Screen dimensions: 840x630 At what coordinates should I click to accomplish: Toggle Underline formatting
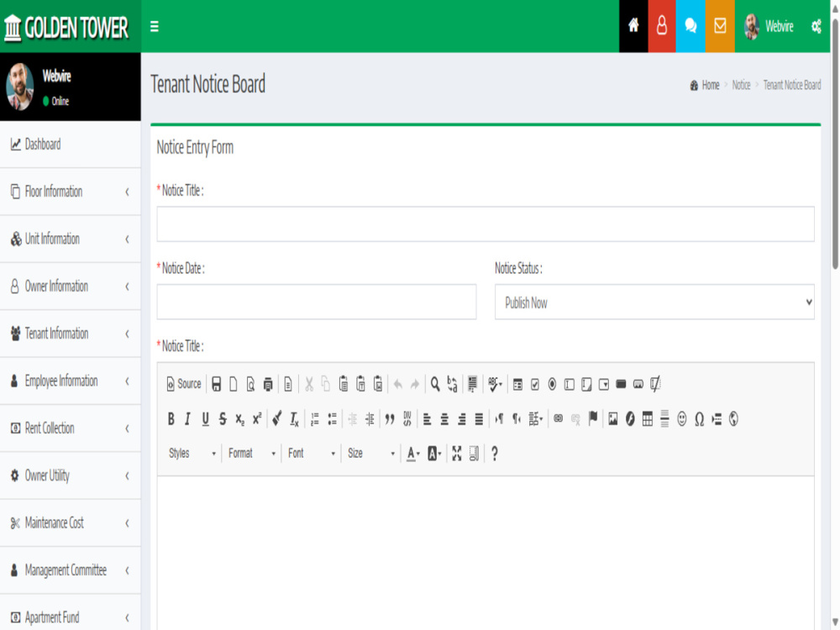pos(205,419)
